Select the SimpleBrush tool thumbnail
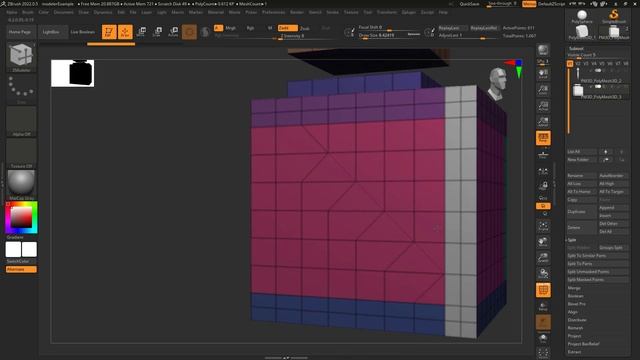Viewport: 640px width, 360px height. click(x=614, y=17)
